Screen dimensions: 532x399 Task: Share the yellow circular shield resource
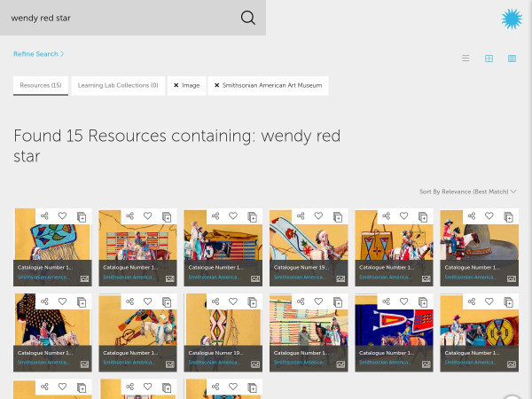(472, 301)
